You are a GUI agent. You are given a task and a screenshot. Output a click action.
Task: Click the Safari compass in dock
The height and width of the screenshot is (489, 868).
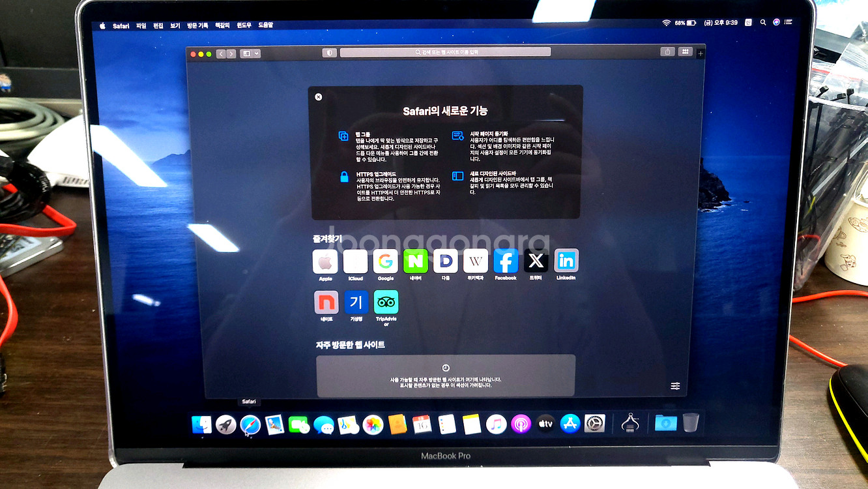point(250,426)
